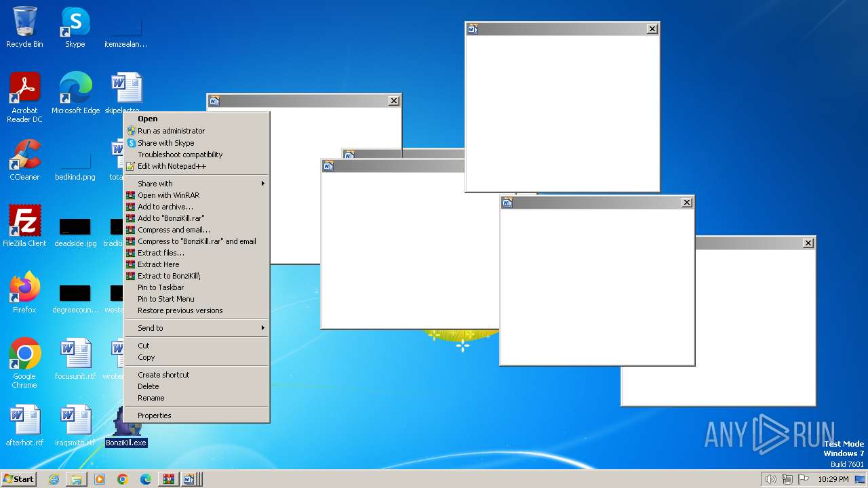The height and width of the screenshot is (488, 868).
Task: Open File Explorer from the taskbar
Action: click(x=77, y=479)
